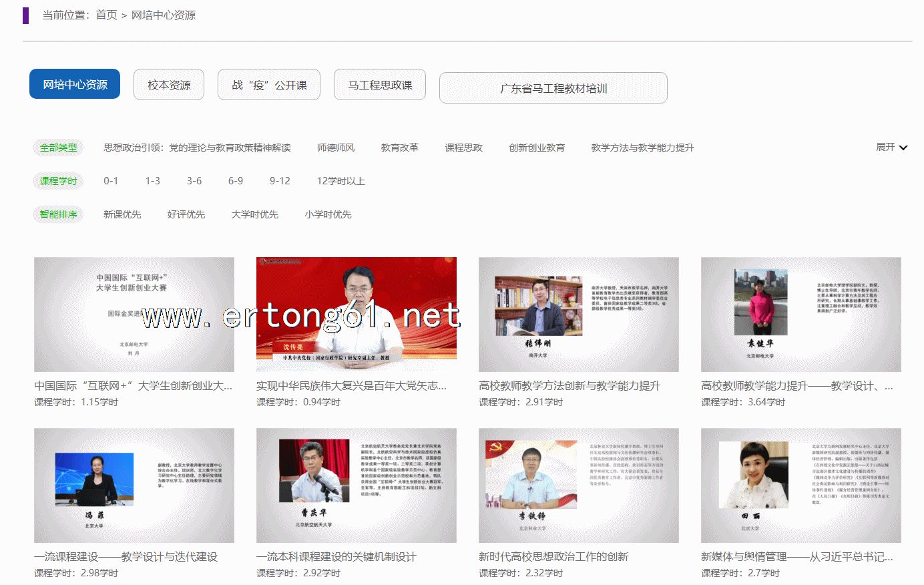Viewport: 924px width, 585px height.
Task: Switch to the 校本资源 tab
Action: (169, 85)
